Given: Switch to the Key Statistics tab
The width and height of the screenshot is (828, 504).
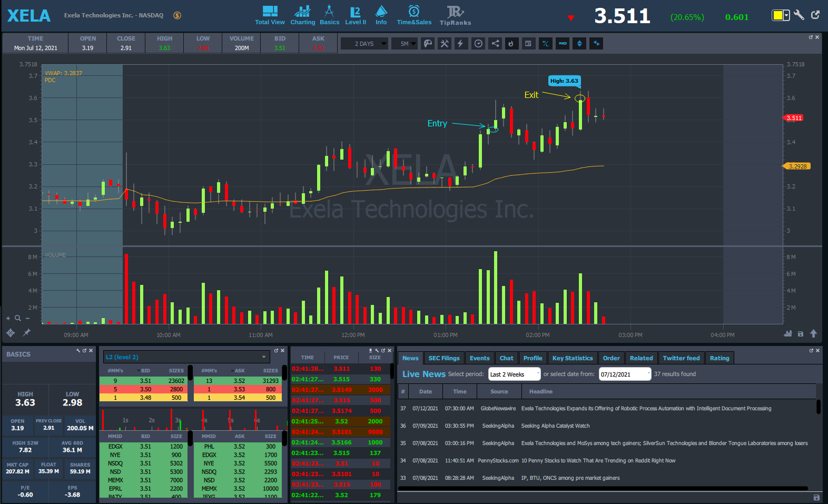Looking at the screenshot, I should [573, 358].
